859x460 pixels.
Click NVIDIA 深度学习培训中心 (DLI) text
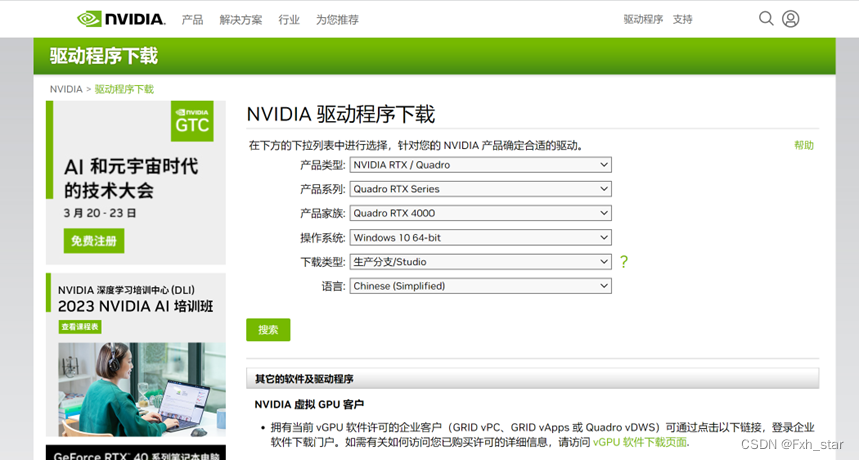(126, 290)
